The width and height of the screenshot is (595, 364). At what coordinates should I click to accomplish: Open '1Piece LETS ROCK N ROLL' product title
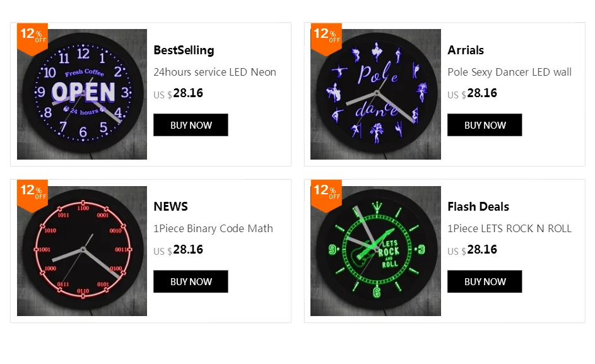click(x=509, y=229)
